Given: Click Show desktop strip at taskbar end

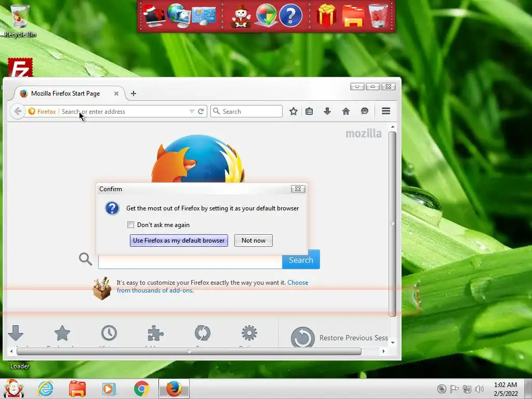Looking at the screenshot, I should [x=528, y=389].
